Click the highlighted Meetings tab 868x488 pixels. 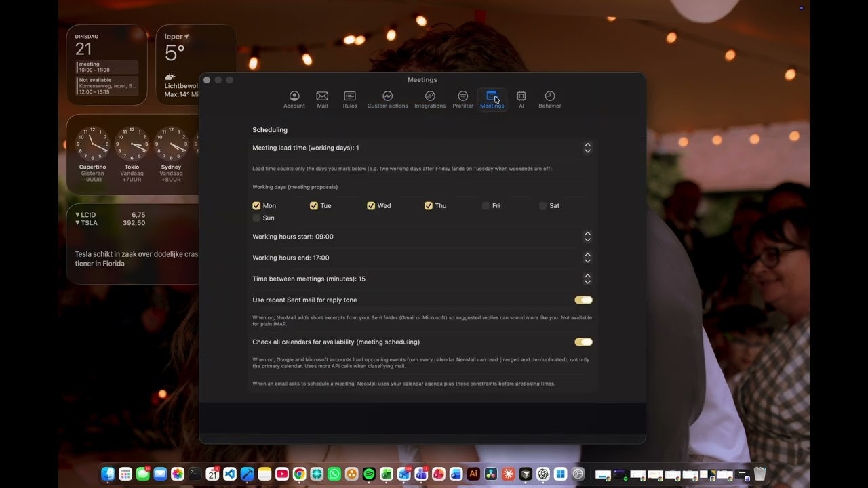(x=492, y=99)
